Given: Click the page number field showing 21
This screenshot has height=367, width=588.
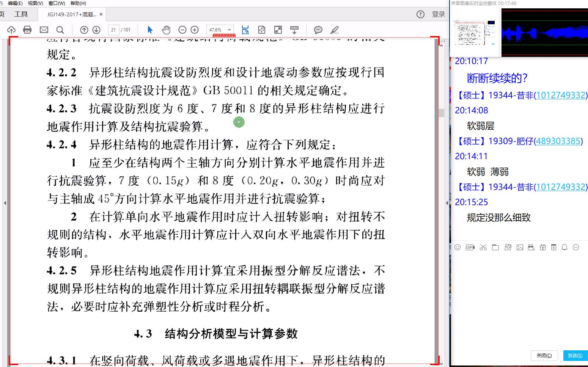Looking at the screenshot, I should click(x=113, y=30).
